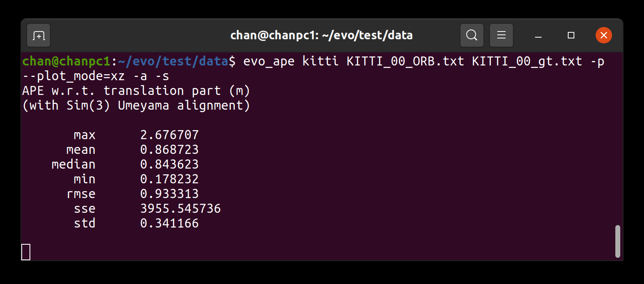Screen dimensions: 644x284
Task: Click the --plot_mode=xz option text
Action: pos(74,76)
